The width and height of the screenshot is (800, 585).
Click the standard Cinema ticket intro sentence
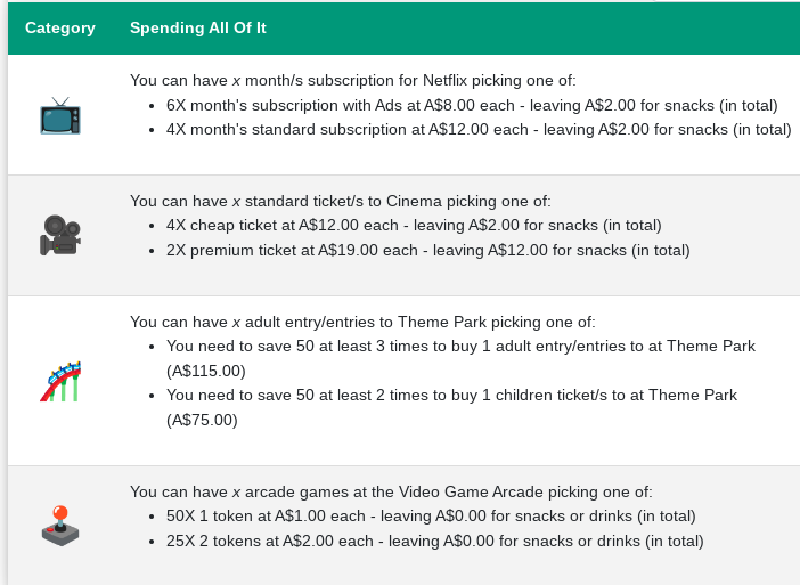340,201
